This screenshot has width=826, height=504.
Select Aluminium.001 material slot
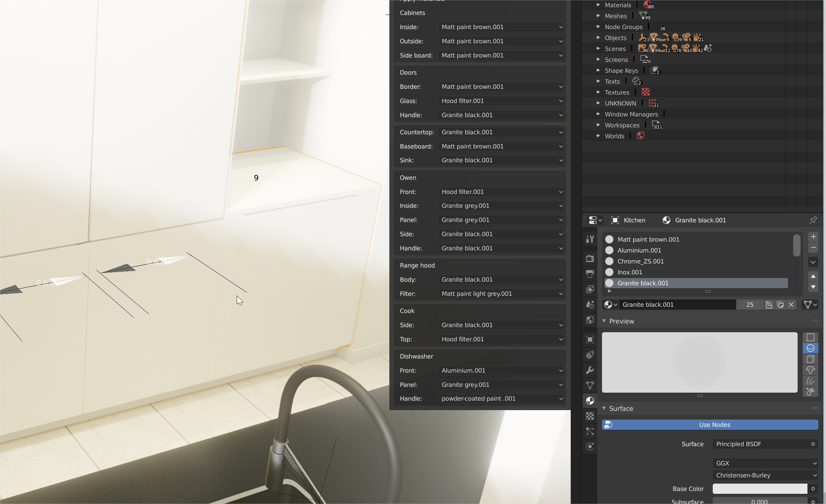point(696,250)
